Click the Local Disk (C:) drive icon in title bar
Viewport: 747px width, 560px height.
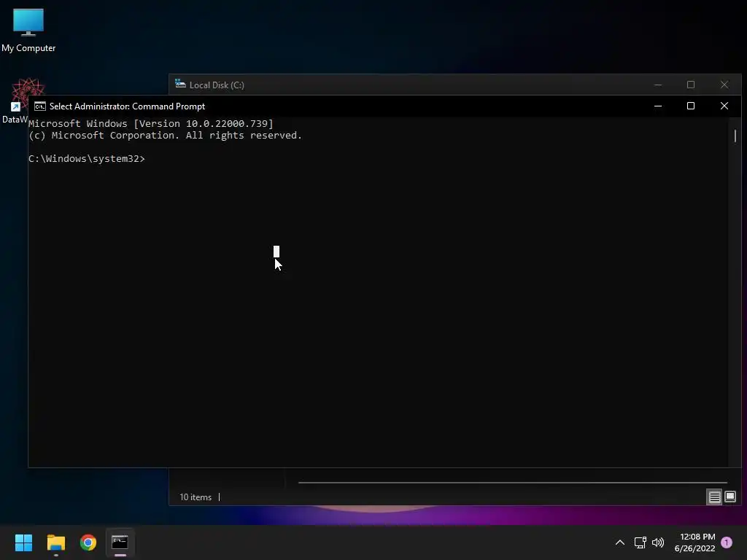pyautogui.click(x=180, y=85)
